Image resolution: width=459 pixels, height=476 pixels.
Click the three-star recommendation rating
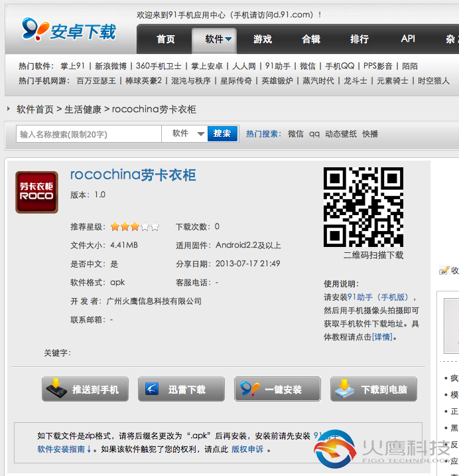[135, 227]
